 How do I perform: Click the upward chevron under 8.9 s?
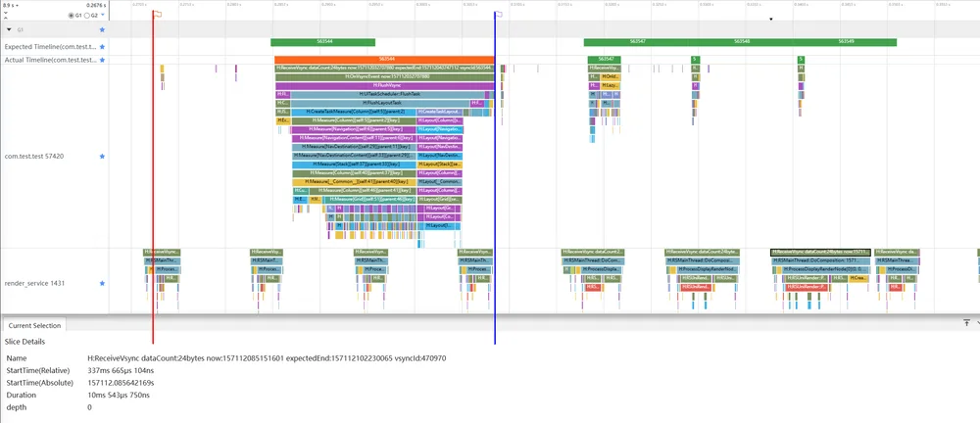(5, 18)
